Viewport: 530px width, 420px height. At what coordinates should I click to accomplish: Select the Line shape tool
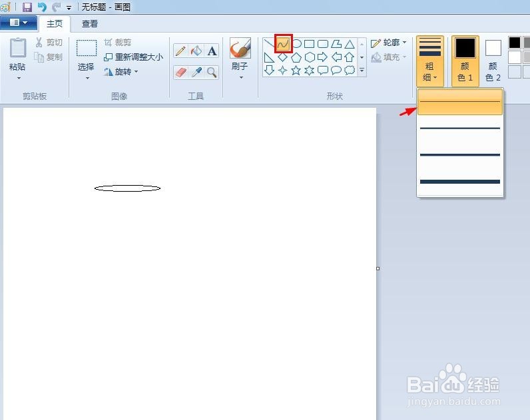[x=269, y=43]
